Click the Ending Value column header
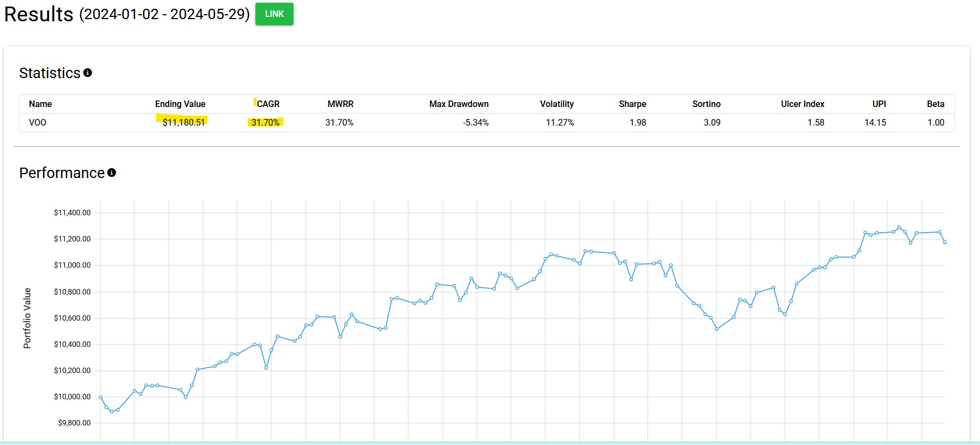The height and width of the screenshot is (445, 980). pos(180,104)
